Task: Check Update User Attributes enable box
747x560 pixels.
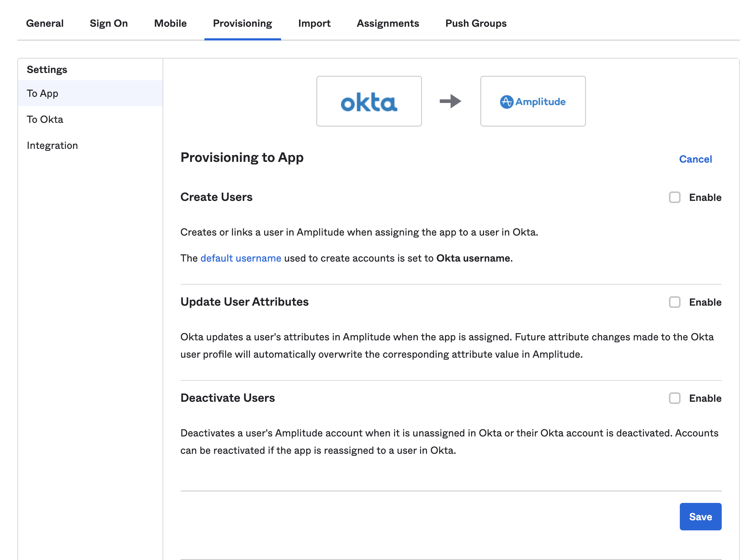Action: pos(674,302)
